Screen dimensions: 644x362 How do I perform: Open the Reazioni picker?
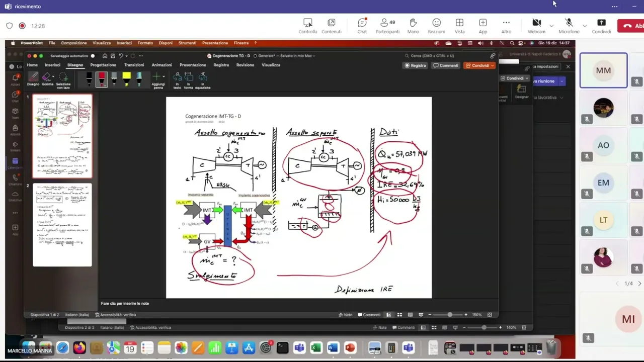(x=436, y=26)
